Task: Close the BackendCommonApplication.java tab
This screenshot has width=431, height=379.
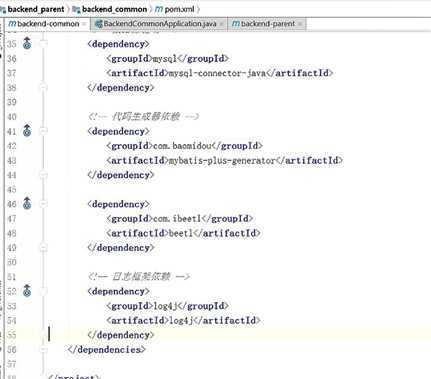Action: (221, 24)
